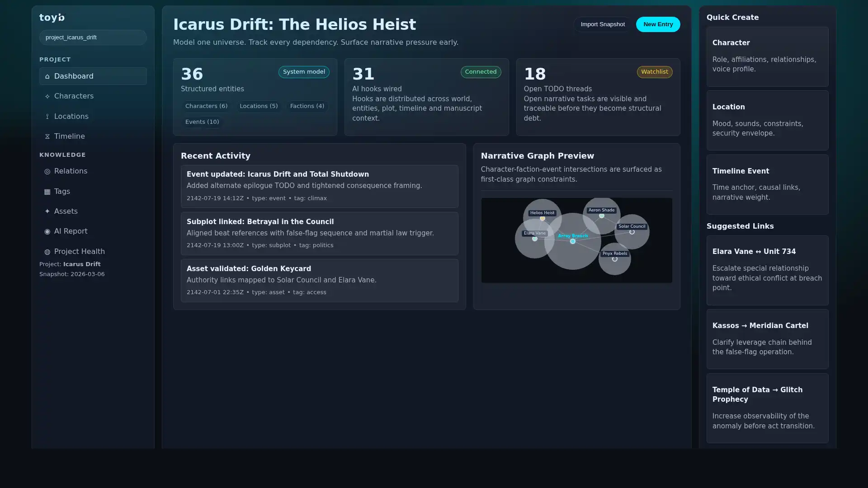Open Elara Vane ↔ Unit 734 suggestion
Screen dimensions: 868x488
coord(767,270)
